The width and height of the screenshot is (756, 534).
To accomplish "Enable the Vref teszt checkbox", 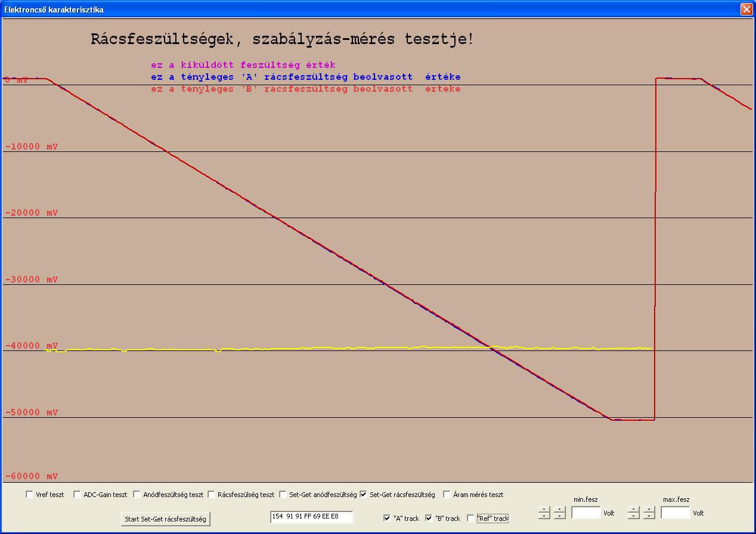I will (x=29, y=495).
